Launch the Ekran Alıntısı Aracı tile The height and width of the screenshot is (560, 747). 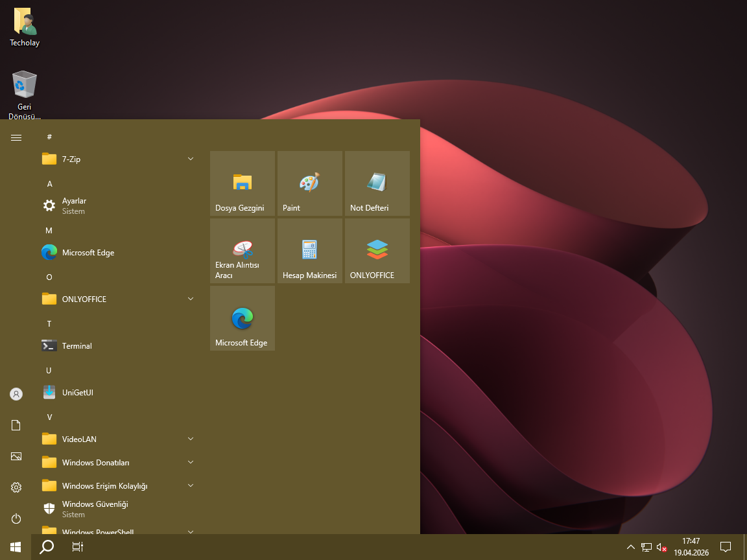tap(243, 251)
